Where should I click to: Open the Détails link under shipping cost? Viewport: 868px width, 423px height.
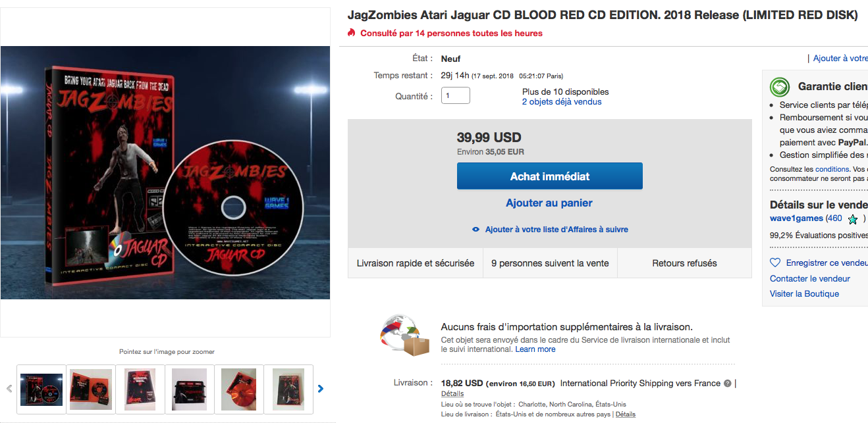click(452, 394)
